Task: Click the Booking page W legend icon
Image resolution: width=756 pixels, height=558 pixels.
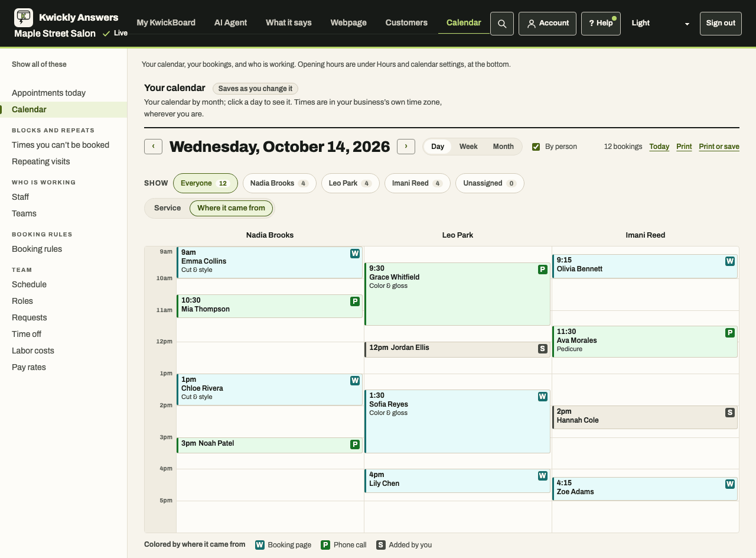Action: (x=260, y=545)
